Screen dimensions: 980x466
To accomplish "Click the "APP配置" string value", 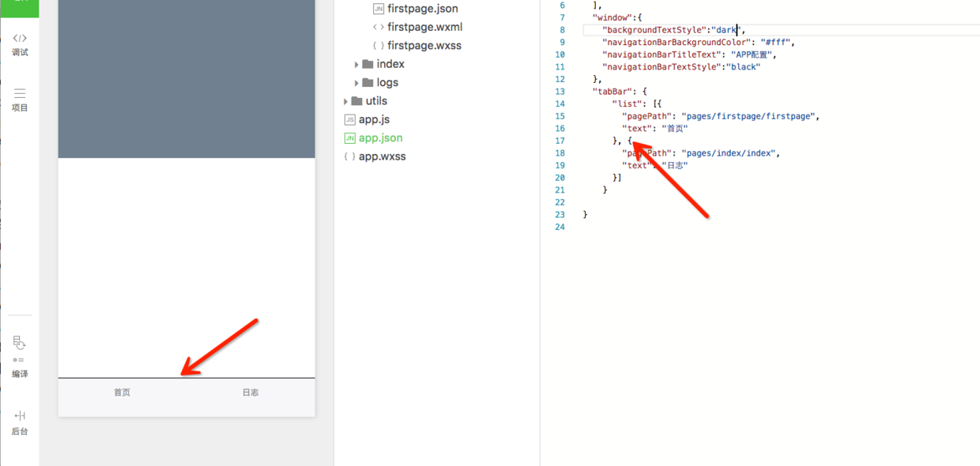I will pyautogui.click(x=753, y=55).
